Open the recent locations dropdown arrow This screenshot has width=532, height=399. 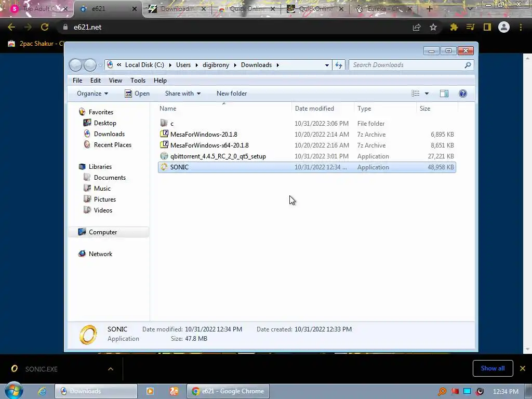100,65
